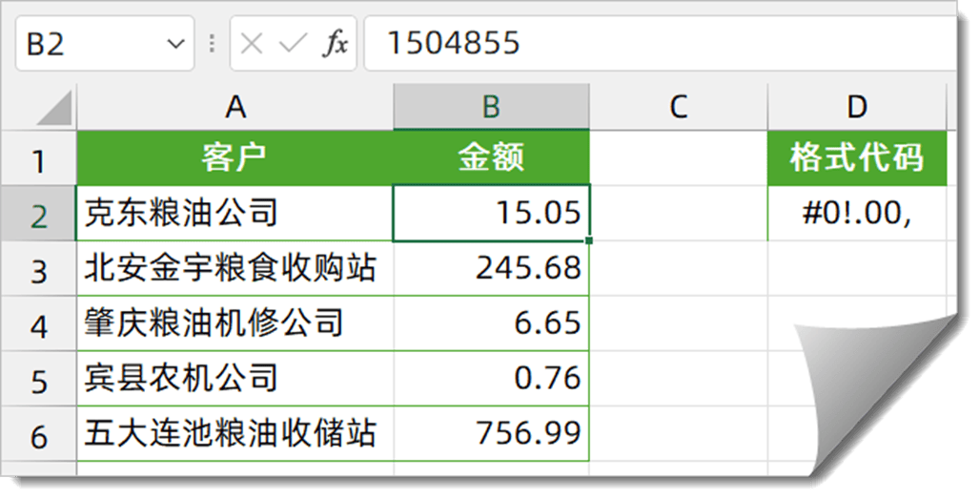This screenshot has height=499, width=980.
Task: Select row 5 header
Action: tap(38, 379)
